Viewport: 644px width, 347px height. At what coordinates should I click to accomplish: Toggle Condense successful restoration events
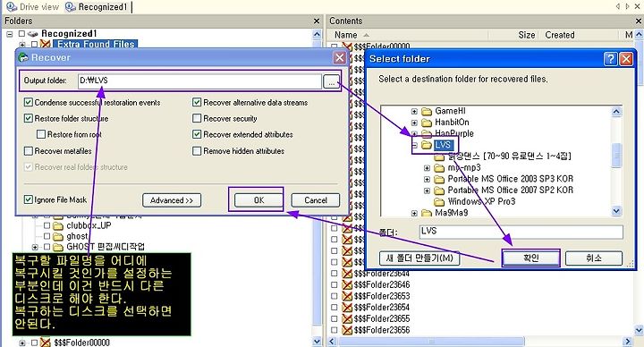click(x=28, y=102)
